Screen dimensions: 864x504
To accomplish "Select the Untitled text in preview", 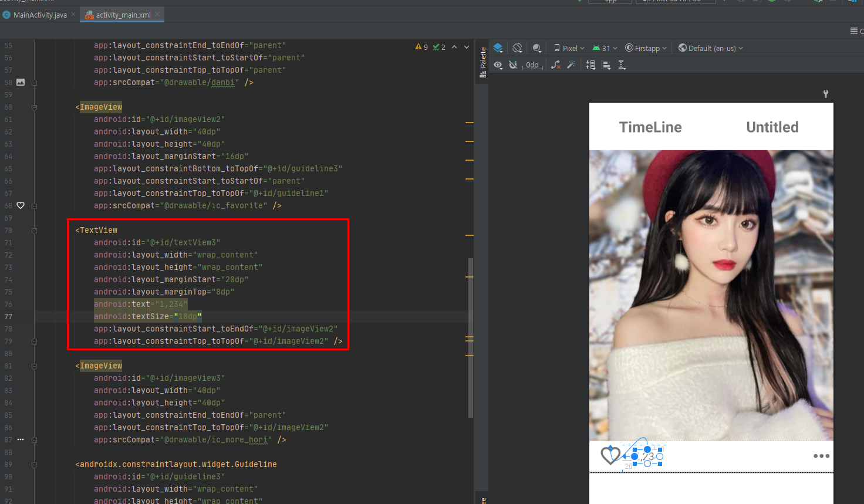I will click(772, 127).
